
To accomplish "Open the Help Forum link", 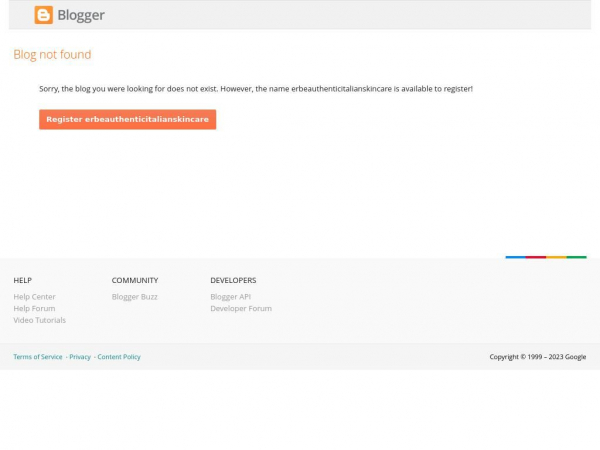I will pyautogui.click(x=34, y=308).
